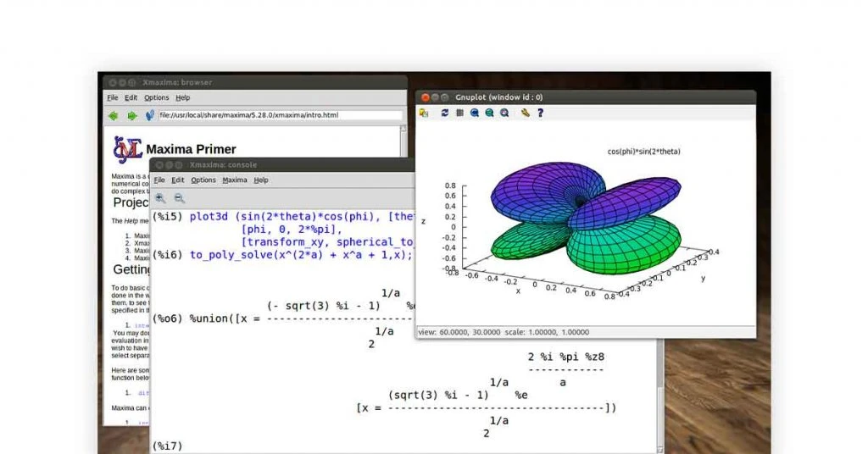Viewport: 868px width, 454px height.
Task: Zoom in using console magnifier plus icon
Action: [x=160, y=198]
